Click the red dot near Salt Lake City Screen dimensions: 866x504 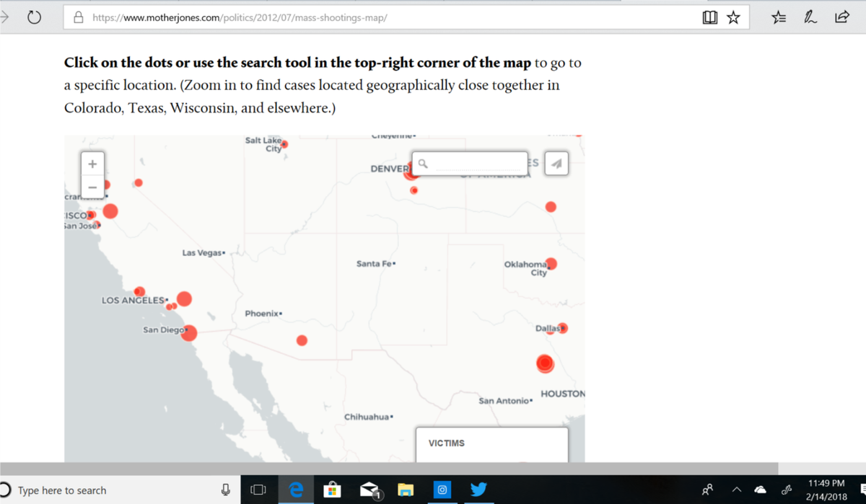pyautogui.click(x=284, y=144)
